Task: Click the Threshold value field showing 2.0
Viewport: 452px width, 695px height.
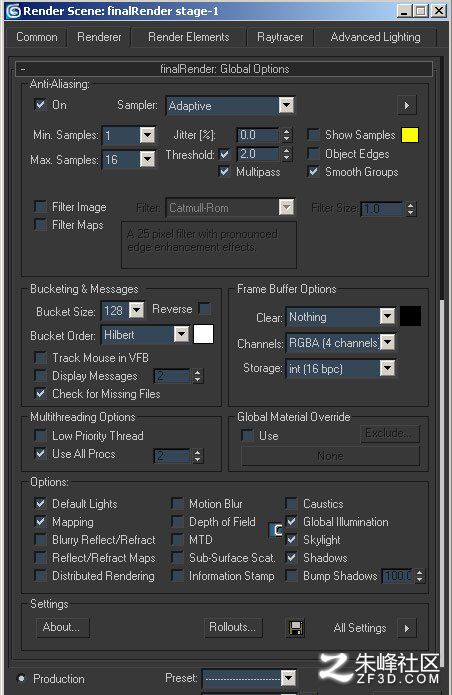Action: tap(258, 154)
